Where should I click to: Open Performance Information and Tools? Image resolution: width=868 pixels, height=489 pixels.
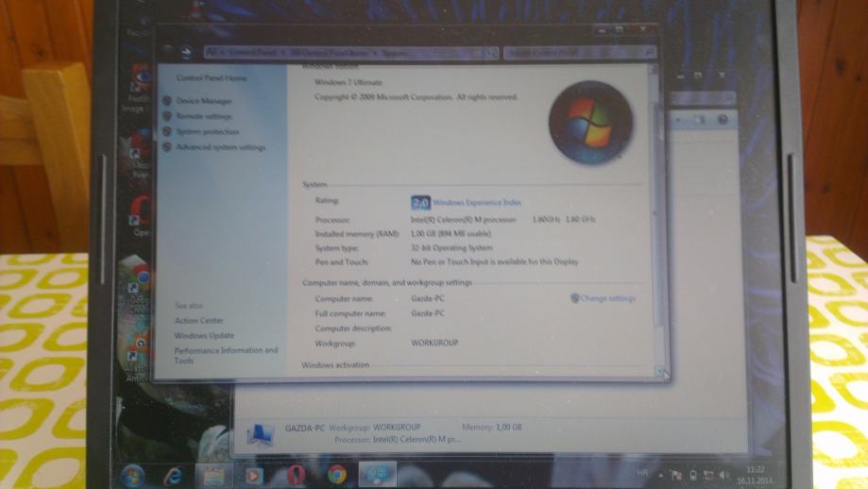click(x=226, y=355)
